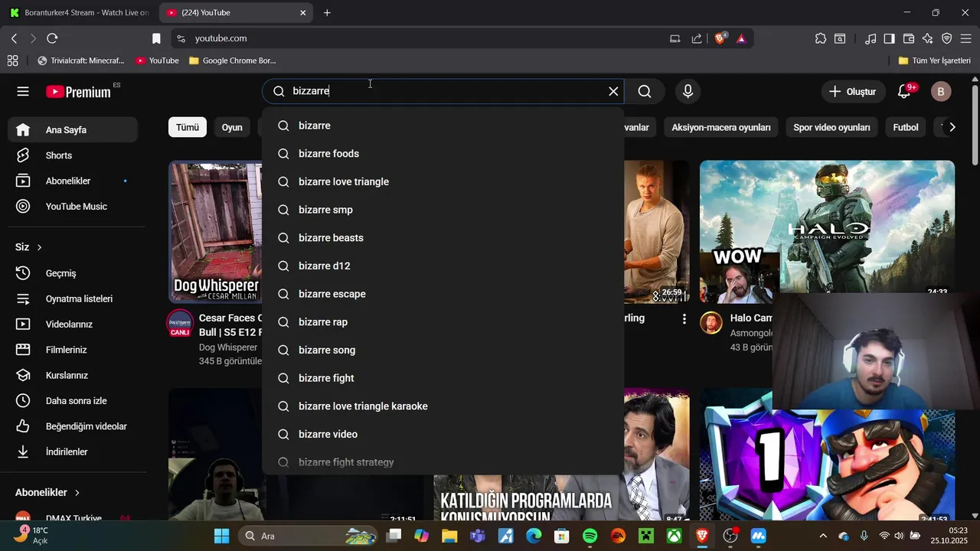
Task: Open Beğendiğim videolar liked videos
Action: click(x=73, y=426)
